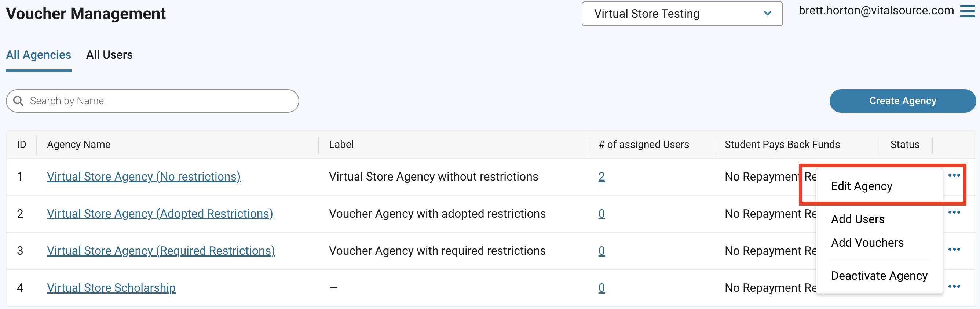This screenshot has width=980, height=309.
Task: Switch to the All Users tab
Action: (109, 55)
